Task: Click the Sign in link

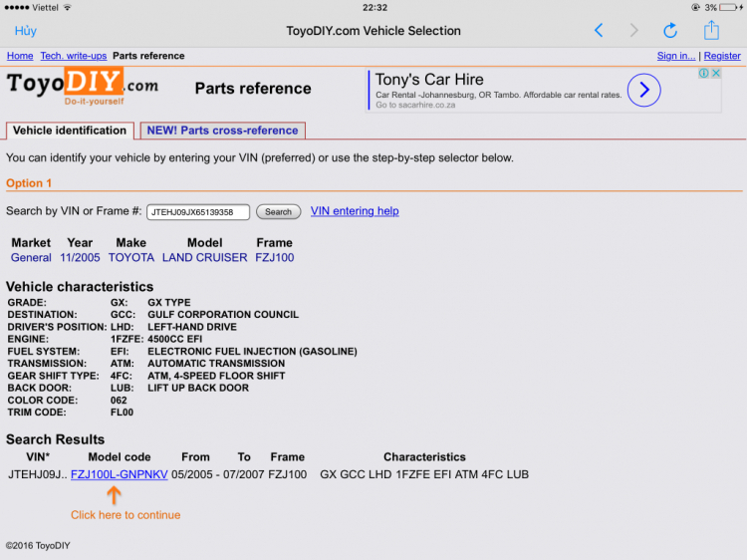Action: pos(676,56)
